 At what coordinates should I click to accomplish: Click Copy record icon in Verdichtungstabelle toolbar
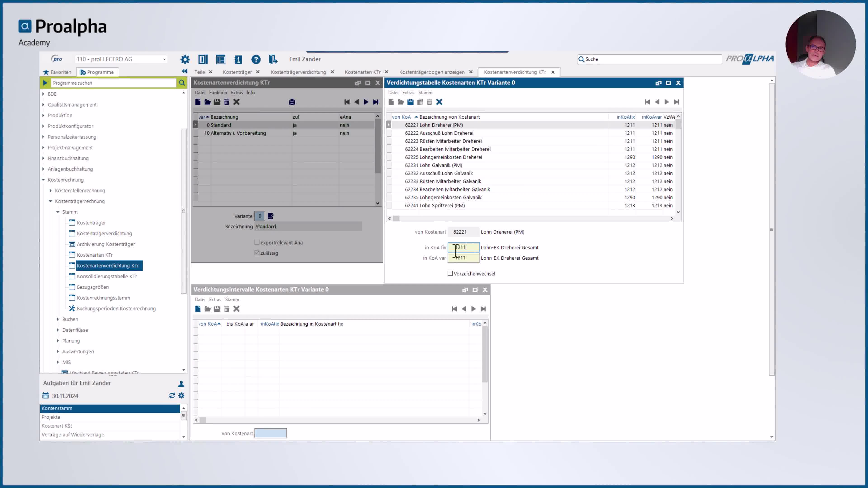(420, 102)
